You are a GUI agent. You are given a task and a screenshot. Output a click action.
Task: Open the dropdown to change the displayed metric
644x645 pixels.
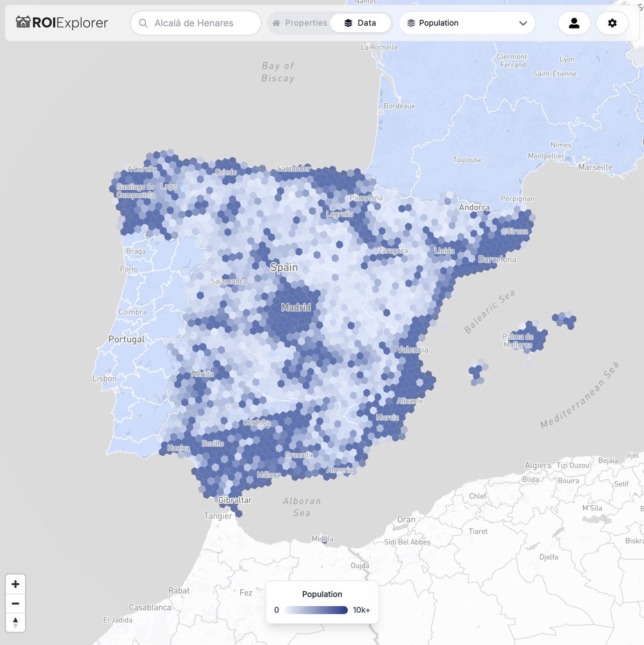467,23
